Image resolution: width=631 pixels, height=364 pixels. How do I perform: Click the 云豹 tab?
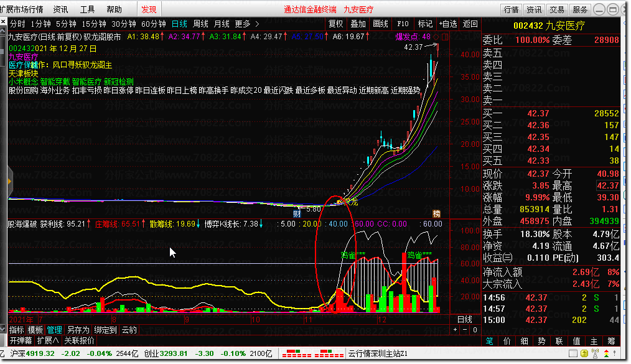point(129,330)
